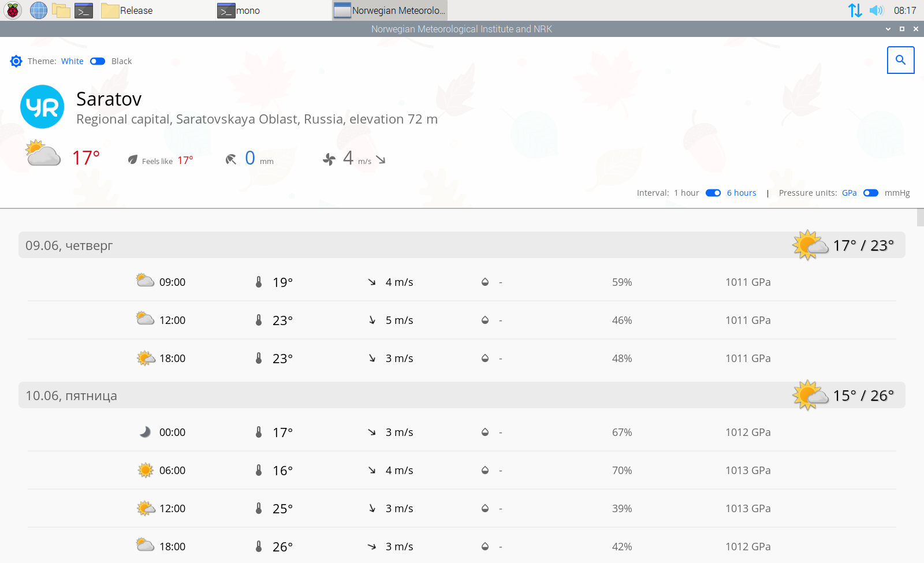This screenshot has height=563, width=924.
Task: Click the feels-like leaf icon
Action: 133,159
